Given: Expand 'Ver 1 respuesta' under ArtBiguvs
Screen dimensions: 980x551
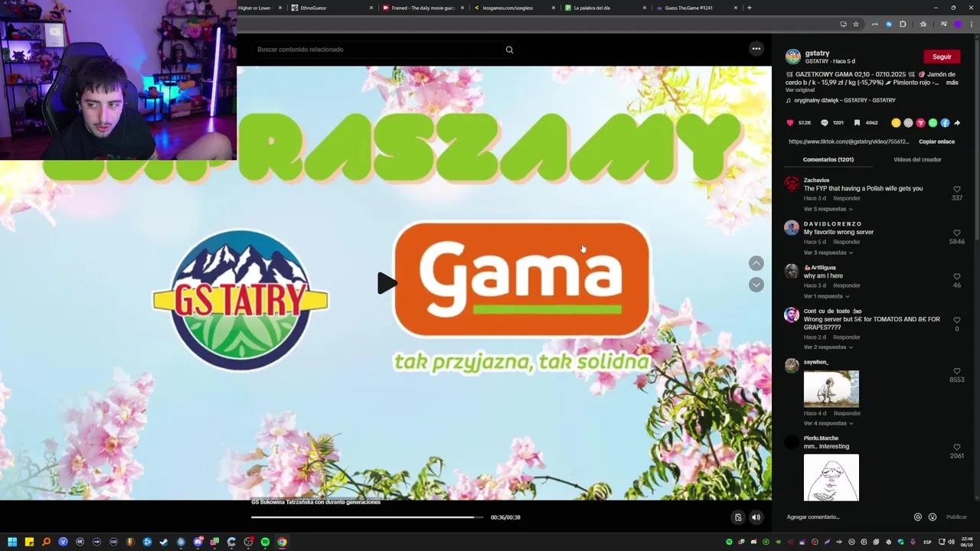Looking at the screenshot, I should click(x=825, y=296).
